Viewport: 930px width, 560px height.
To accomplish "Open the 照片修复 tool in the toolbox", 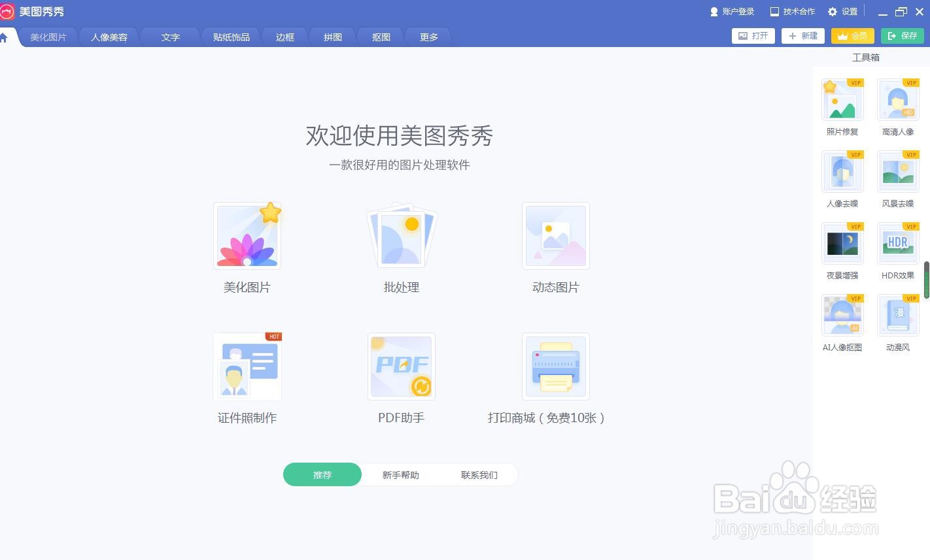I will [x=842, y=106].
